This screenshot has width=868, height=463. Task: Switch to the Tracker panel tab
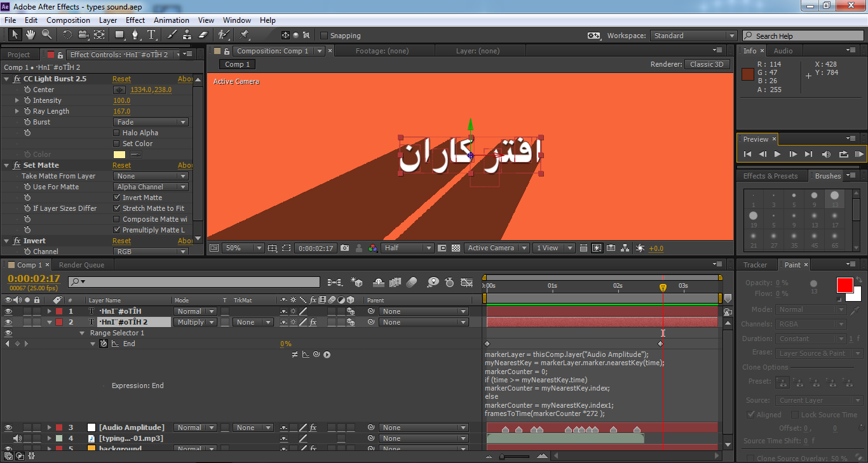tap(756, 265)
